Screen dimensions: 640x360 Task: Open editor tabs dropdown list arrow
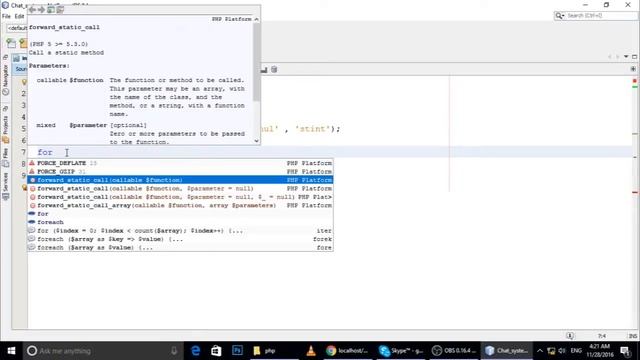[x=626, y=57]
